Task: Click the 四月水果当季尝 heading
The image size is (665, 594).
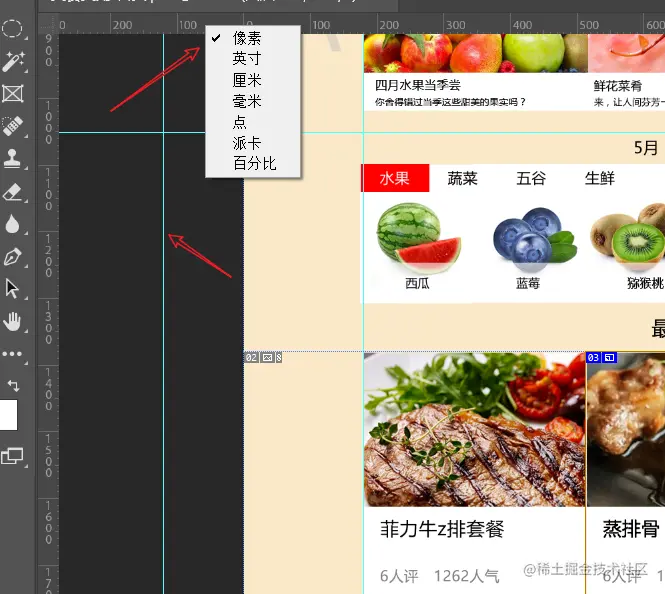Action: pyautogui.click(x=418, y=85)
